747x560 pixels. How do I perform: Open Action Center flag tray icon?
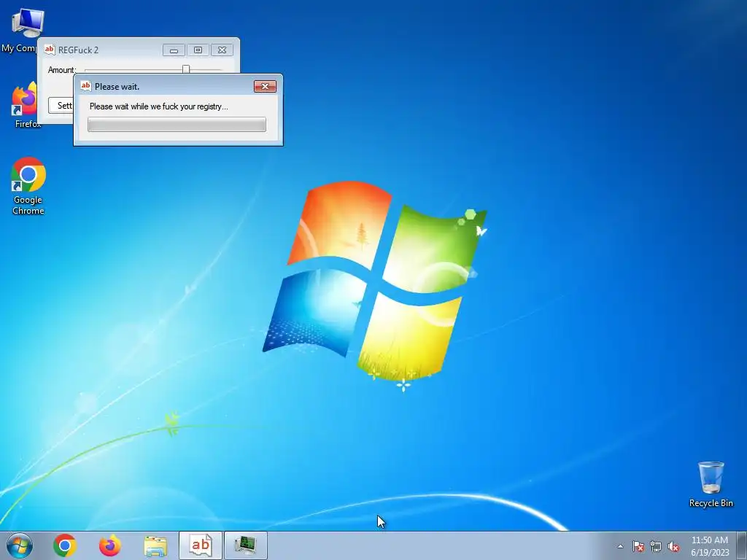[638, 546]
